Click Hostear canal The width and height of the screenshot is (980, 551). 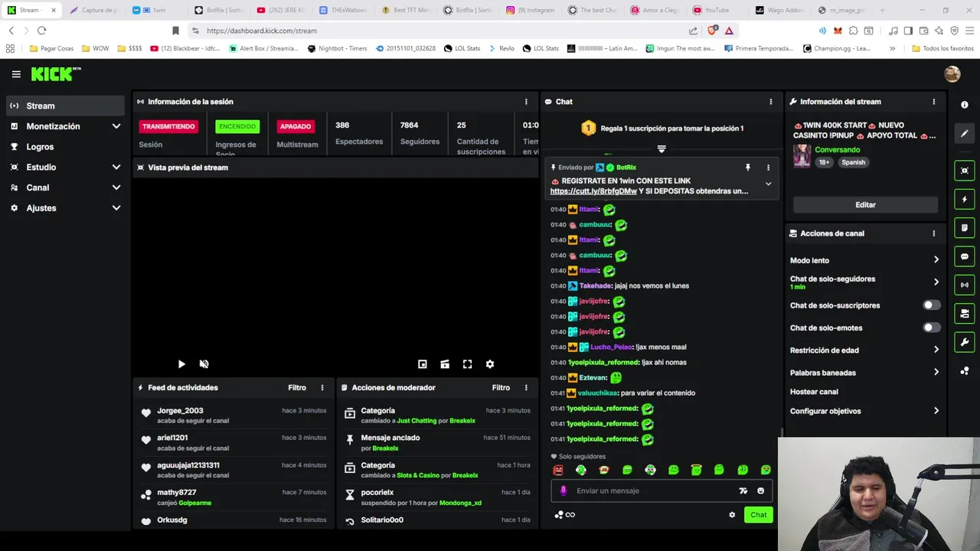814,392
